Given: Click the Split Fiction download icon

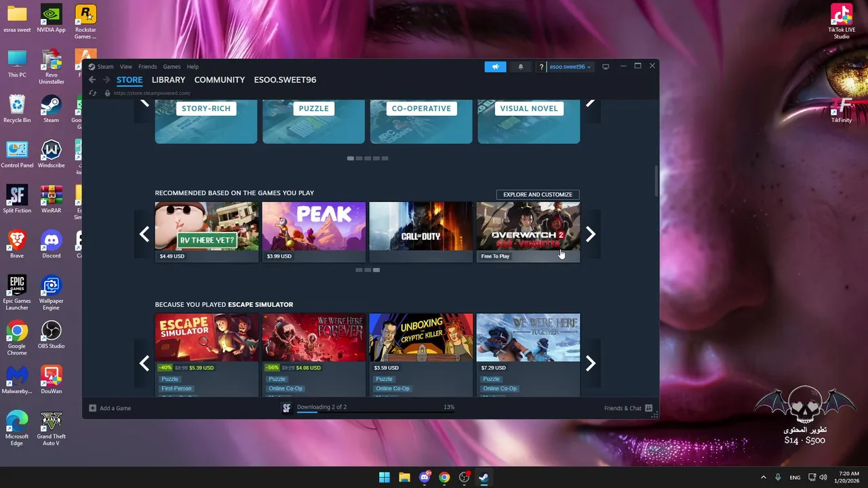Looking at the screenshot, I should point(286,408).
